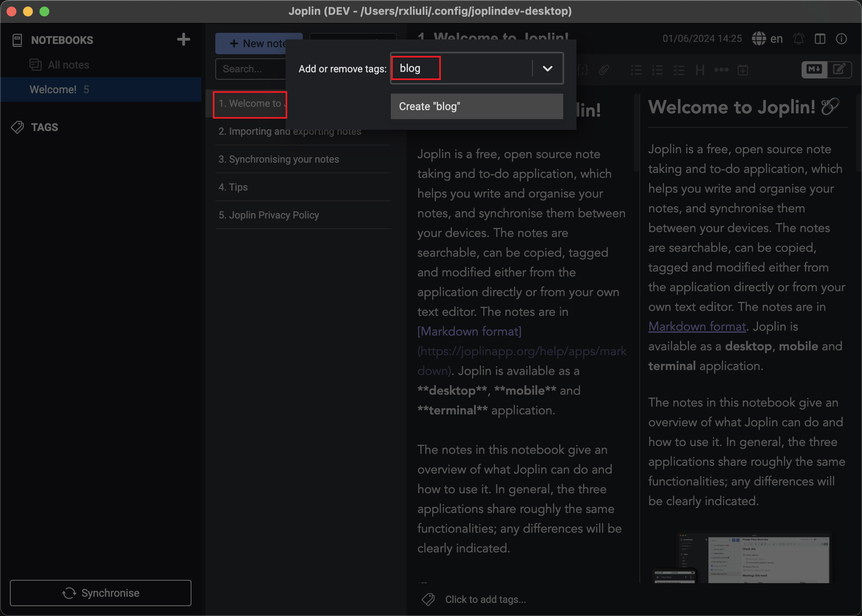
Task: Open the Markdown format link in preview
Action: pyautogui.click(x=697, y=326)
